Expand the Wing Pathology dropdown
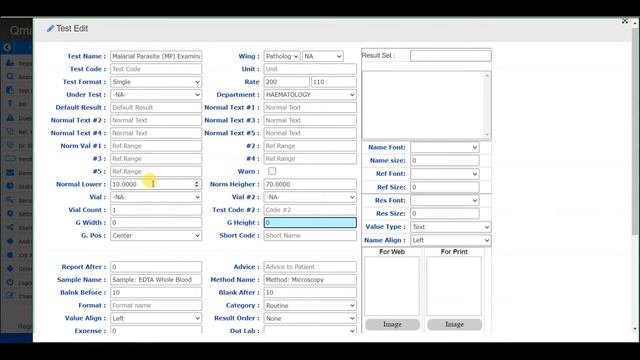Screen dimensions: 640x360 pyautogui.click(x=282, y=56)
